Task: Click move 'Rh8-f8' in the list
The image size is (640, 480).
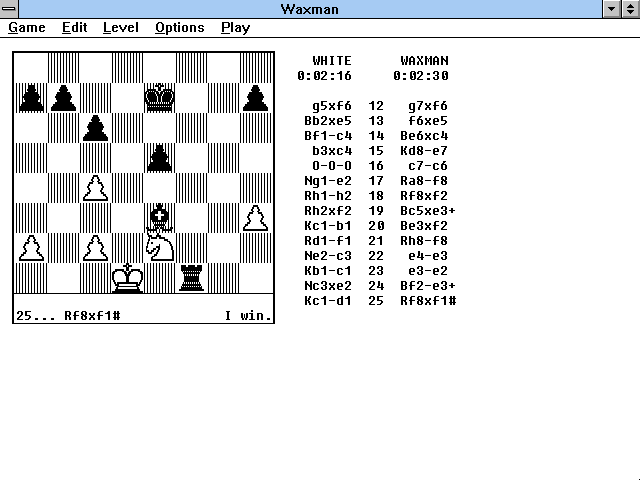Action: point(424,241)
